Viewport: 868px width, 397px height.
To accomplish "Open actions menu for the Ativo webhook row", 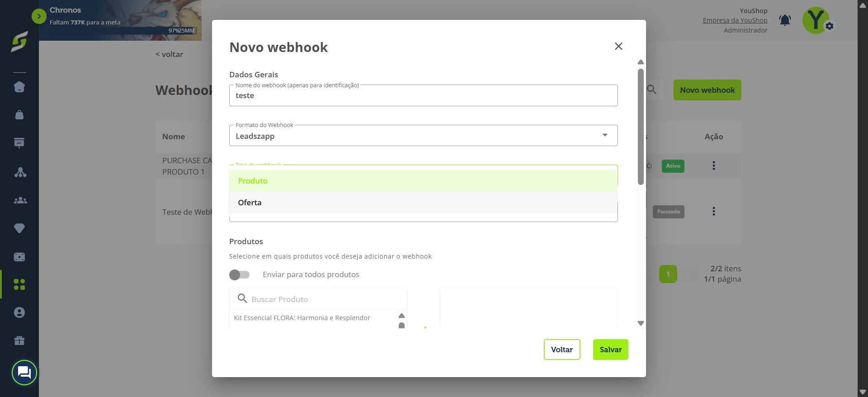I will pos(714,166).
